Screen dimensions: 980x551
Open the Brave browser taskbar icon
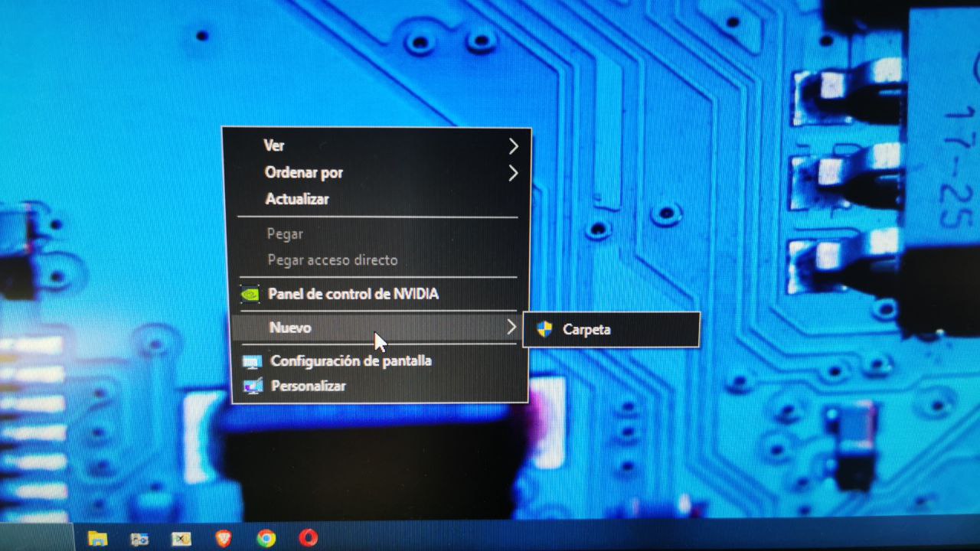click(x=223, y=538)
